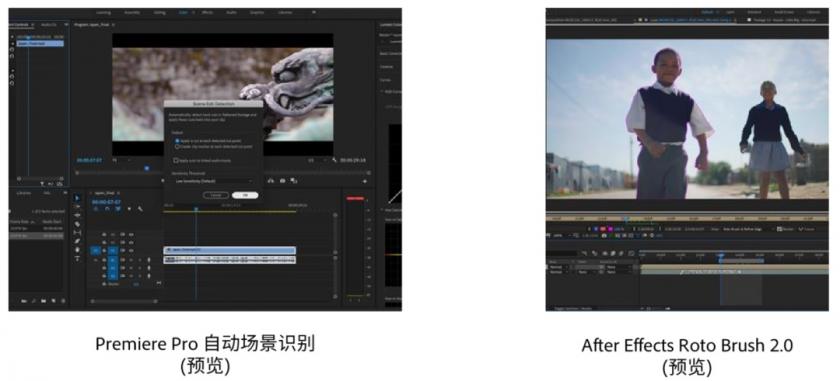This screenshot has height=381, width=840.
Task: Click the blue timeline timecode 00:00:07:07
Action: point(106,201)
